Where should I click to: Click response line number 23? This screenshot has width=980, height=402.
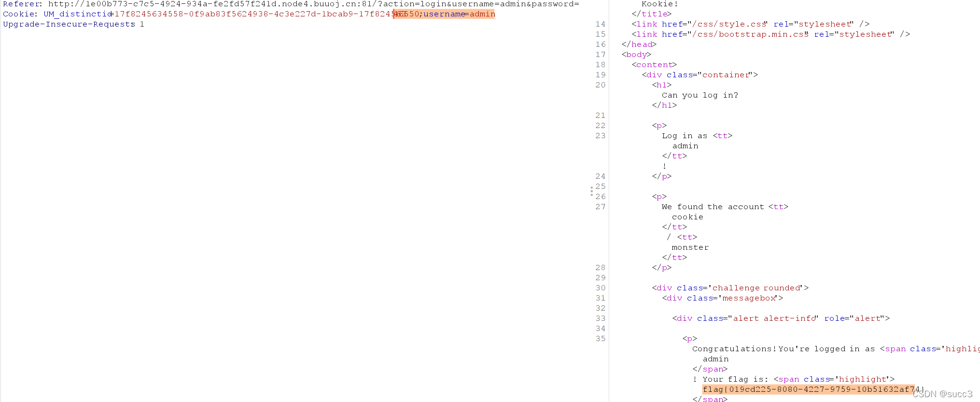pyautogui.click(x=600, y=136)
